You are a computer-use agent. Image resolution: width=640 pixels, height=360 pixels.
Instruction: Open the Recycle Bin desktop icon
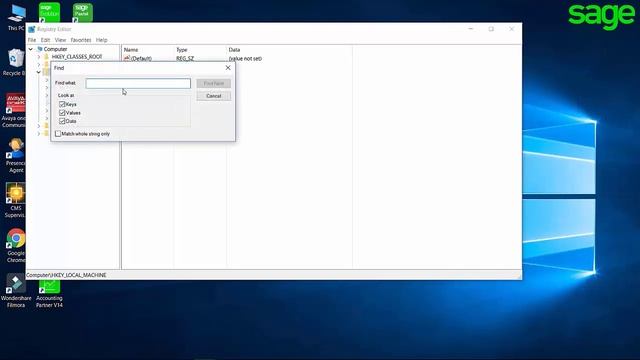[x=16, y=61]
